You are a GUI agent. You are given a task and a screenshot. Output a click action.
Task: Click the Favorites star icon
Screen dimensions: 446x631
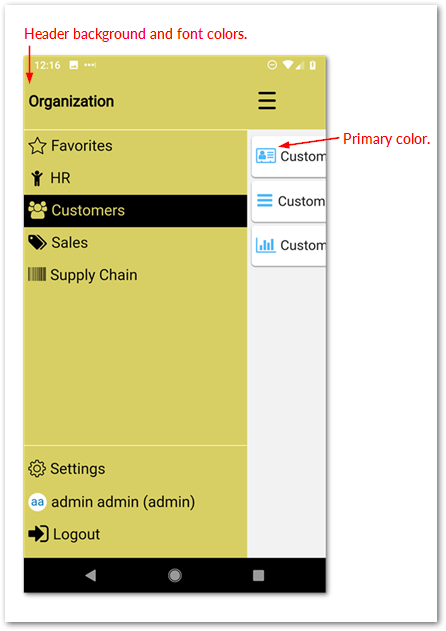click(37, 146)
